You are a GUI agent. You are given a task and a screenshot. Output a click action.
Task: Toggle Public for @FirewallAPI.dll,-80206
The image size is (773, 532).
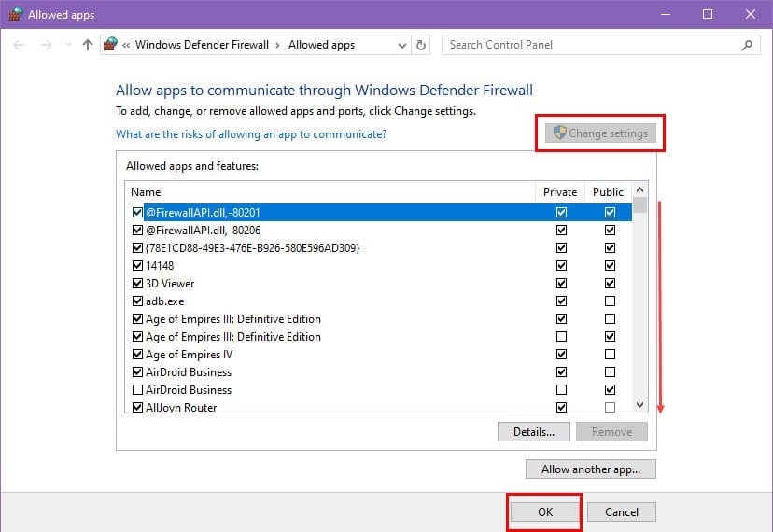[610, 231]
